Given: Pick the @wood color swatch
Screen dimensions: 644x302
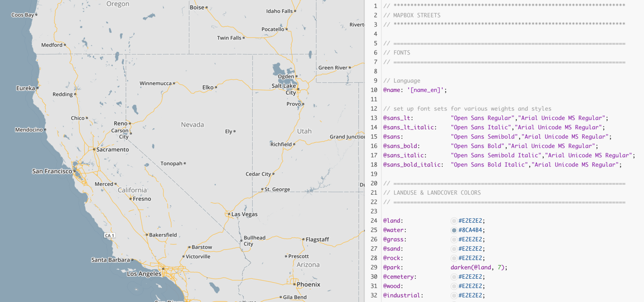Looking at the screenshot, I should pos(454,287).
